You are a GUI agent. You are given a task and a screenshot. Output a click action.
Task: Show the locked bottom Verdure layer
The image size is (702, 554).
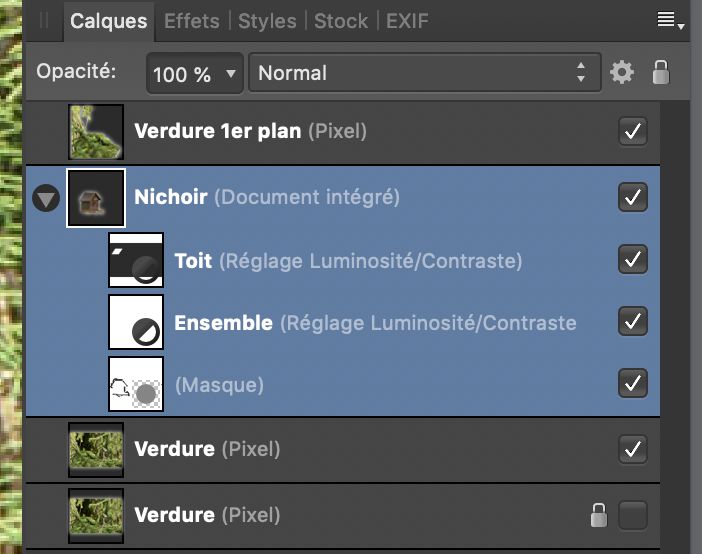pyautogui.click(x=633, y=515)
